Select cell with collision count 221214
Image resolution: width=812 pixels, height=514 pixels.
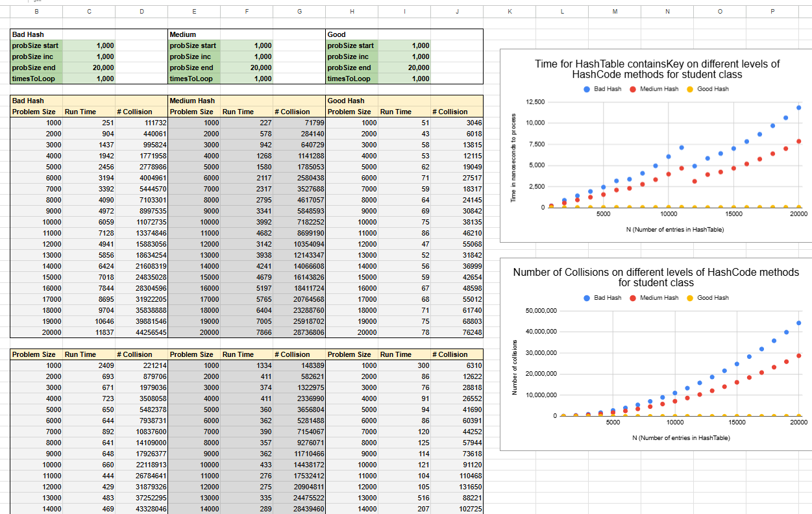[x=141, y=365]
